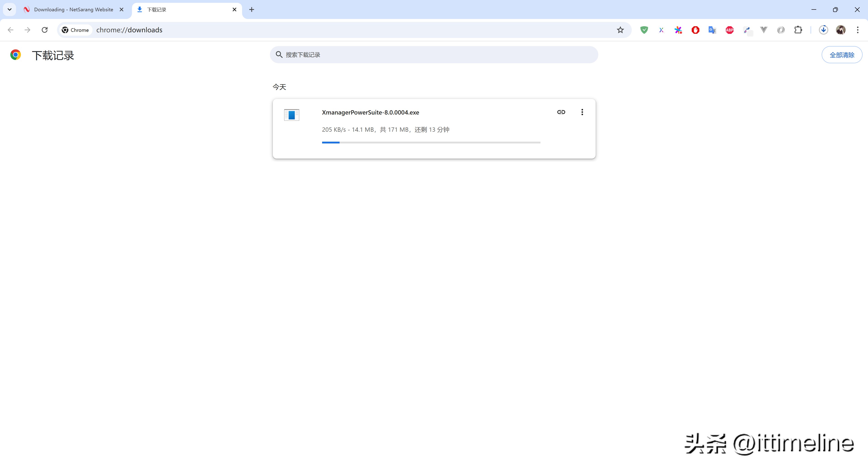Click the XmanagerPowerSuite file icon thumbnail
The image size is (868, 469).
click(291, 115)
